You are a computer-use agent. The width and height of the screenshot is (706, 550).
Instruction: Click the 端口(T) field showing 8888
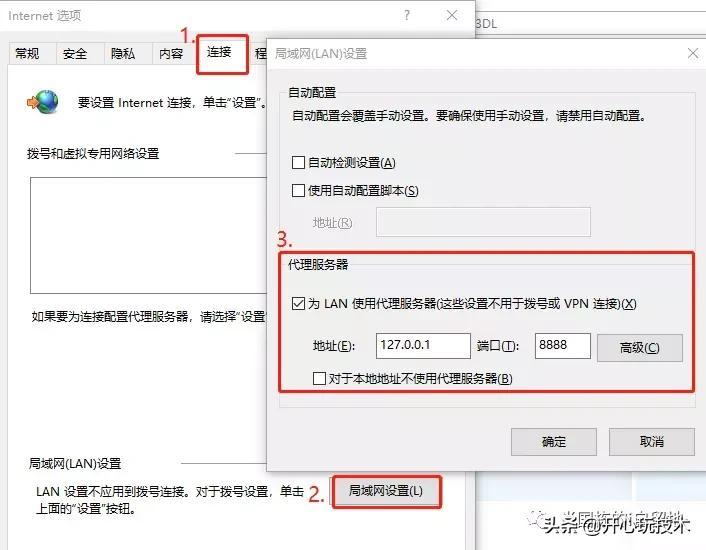[x=563, y=346]
